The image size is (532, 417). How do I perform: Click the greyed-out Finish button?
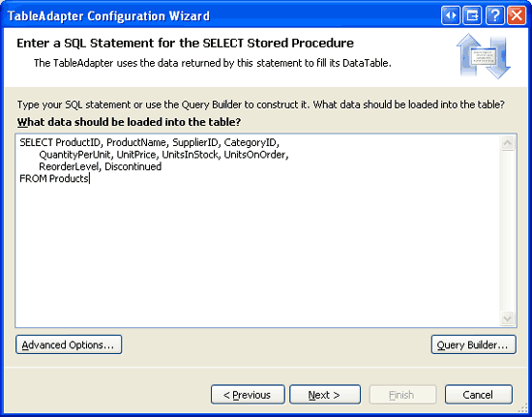(402, 395)
